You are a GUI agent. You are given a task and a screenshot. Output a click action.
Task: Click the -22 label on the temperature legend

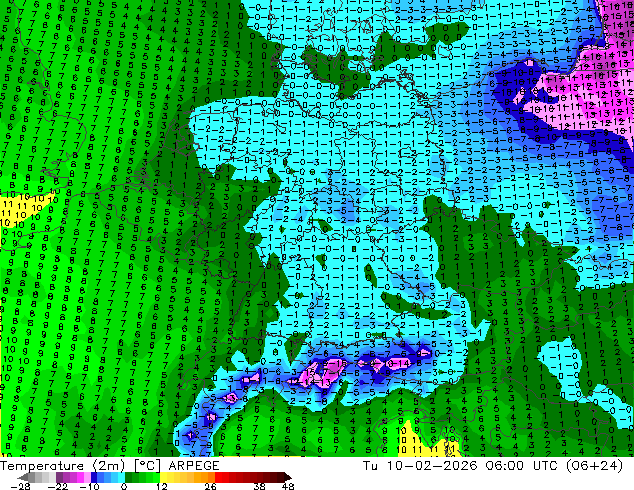57,486
